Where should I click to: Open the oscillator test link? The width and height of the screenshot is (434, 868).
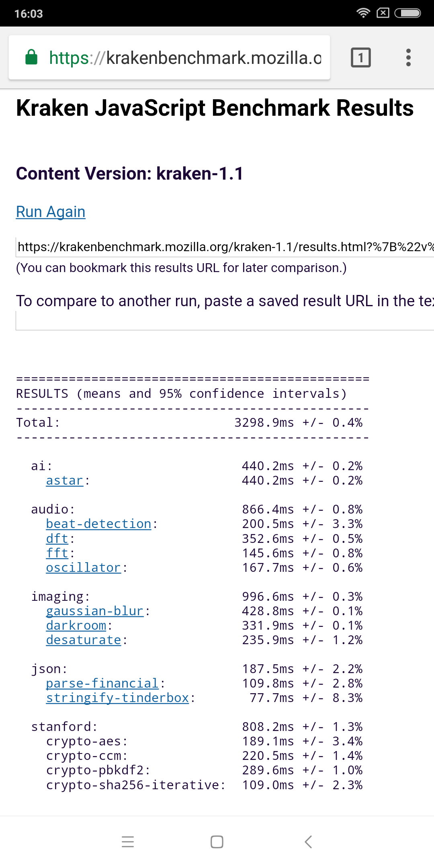tap(83, 568)
